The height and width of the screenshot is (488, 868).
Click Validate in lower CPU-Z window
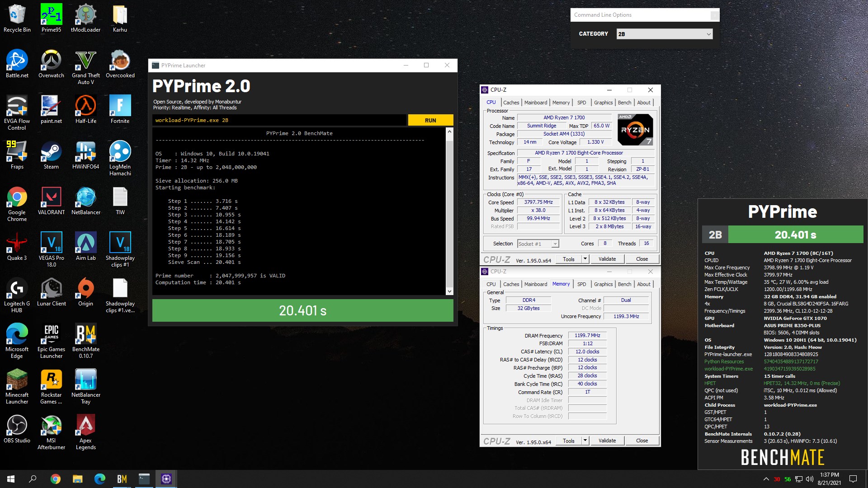pos(607,441)
